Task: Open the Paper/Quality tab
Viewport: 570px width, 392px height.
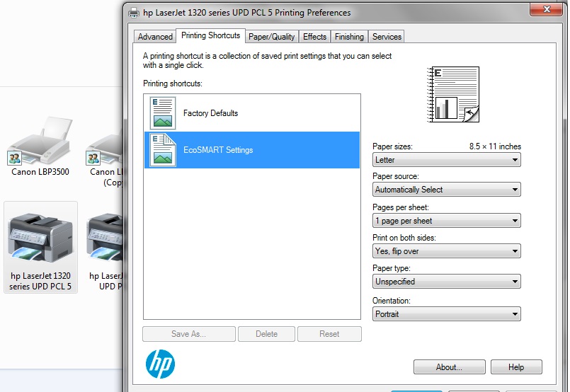Action: click(272, 37)
